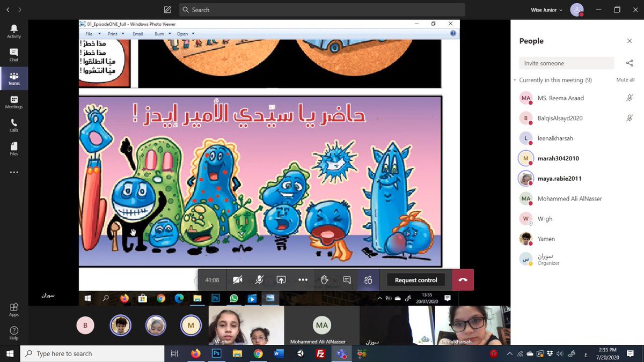
Task: Toggle the participants panel button
Action: click(x=368, y=280)
